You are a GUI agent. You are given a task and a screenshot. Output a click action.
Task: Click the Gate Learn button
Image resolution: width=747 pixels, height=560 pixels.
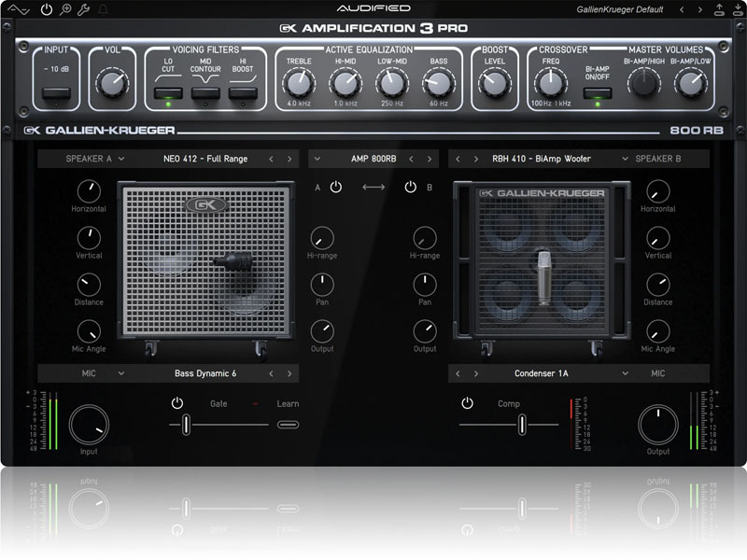click(288, 425)
